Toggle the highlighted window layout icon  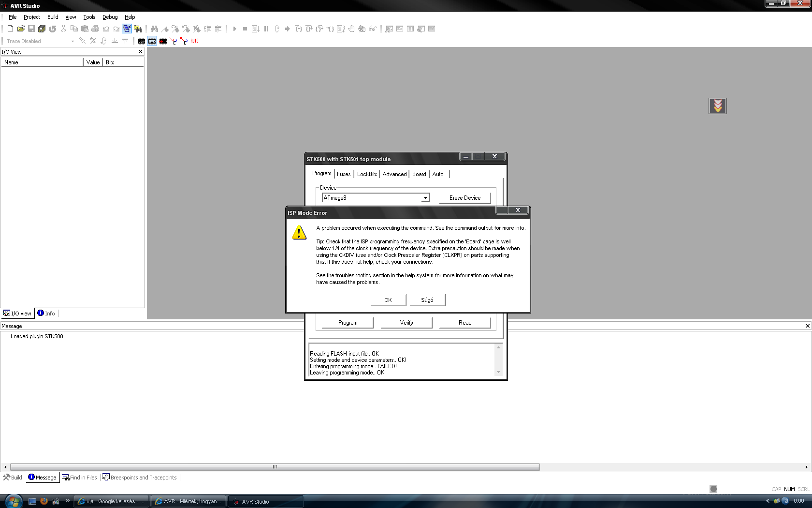click(x=127, y=29)
